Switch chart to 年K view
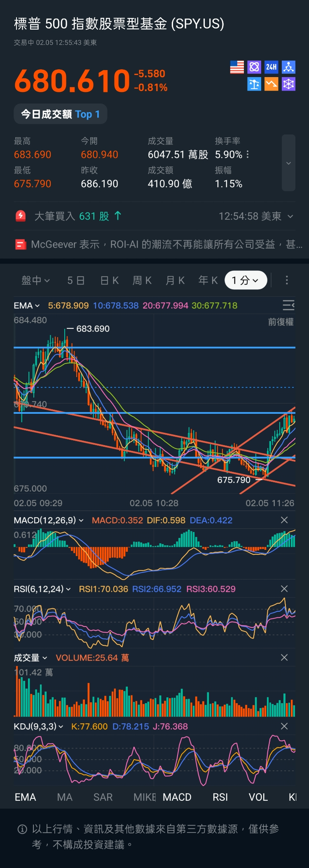This screenshot has height=868, width=309. [x=208, y=280]
